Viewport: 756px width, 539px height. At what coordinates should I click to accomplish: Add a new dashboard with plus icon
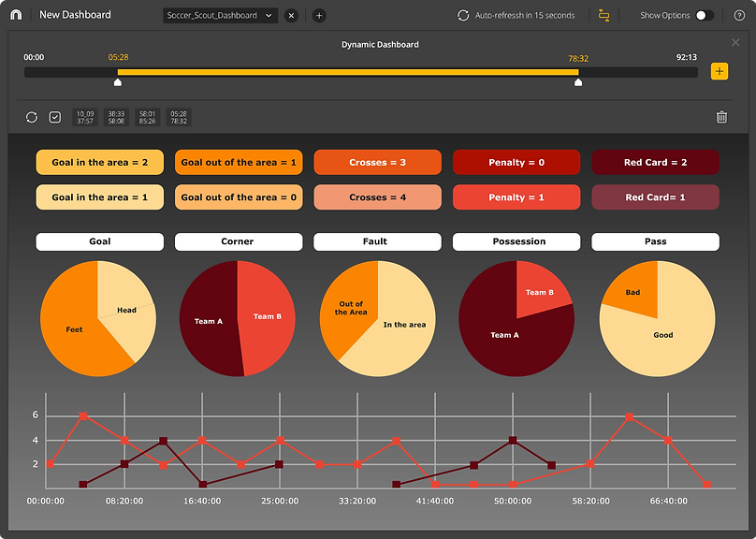tap(319, 15)
